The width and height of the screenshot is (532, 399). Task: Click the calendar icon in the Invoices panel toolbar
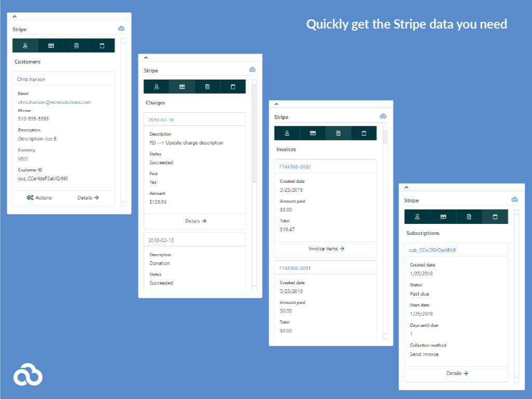coord(364,133)
